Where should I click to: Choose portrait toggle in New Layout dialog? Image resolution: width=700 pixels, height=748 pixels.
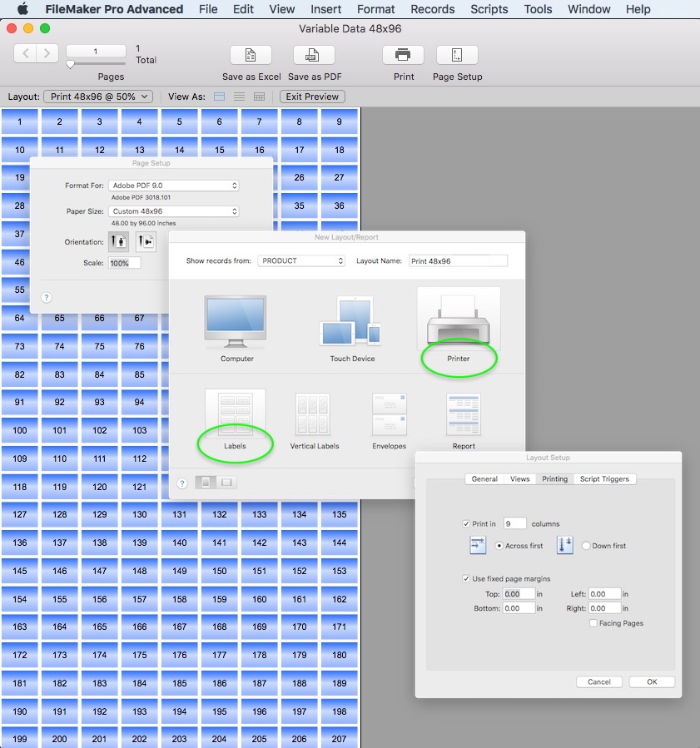(x=206, y=483)
